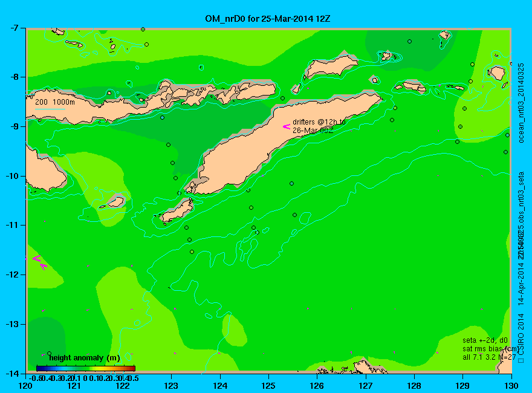The height and width of the screenshot is (393, 532).
Task: Click the magenta arrow beside the drifters legend
Action: pos(287,126)
